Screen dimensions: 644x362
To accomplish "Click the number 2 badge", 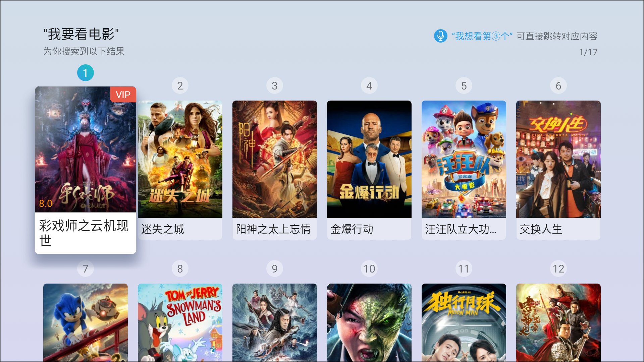I will [x=180, y=86].
